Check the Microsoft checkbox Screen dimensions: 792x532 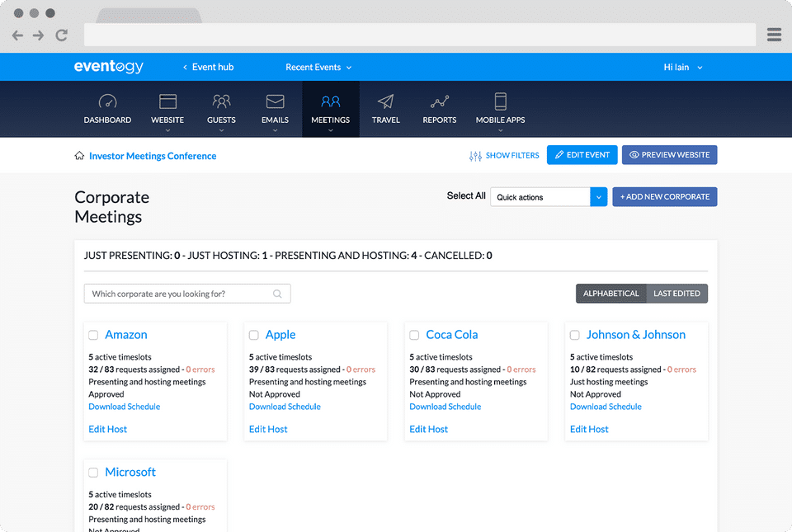point(93,473)
